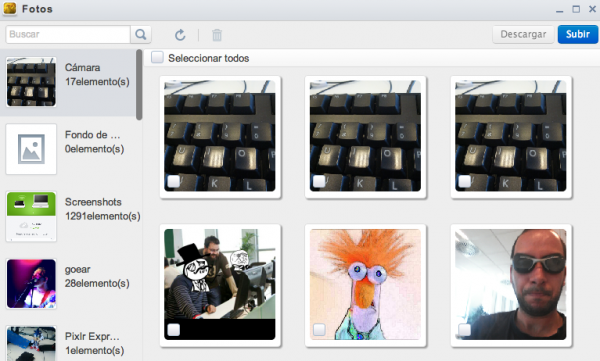Click the goear album singer thumbnail

click(x=31, y=284)
